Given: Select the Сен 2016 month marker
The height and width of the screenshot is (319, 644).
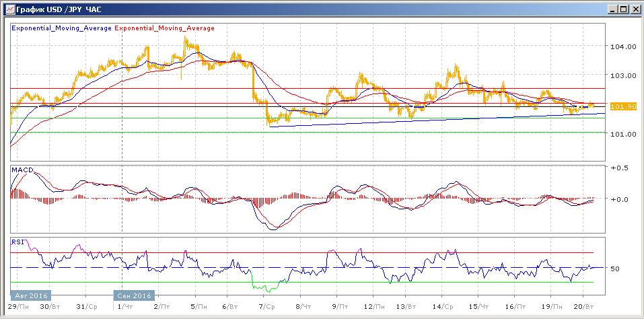Looking at the screenshot, I should [133, 295].
